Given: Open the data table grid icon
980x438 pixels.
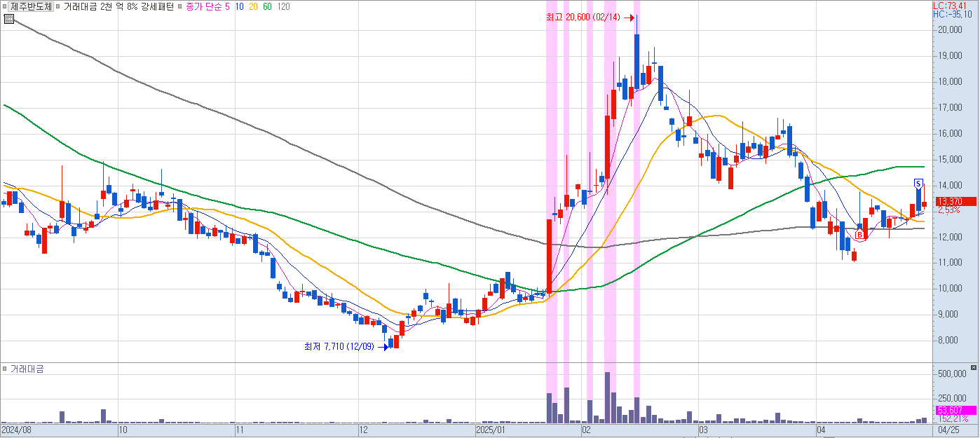Looking at the screenshot, I should point(8,18).
